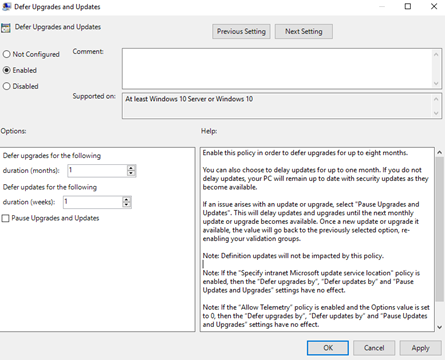This screenshot has width=445, height=360.
Task: Click the 'Defer updates for the following' label
Action: click(x=50, y=187)
